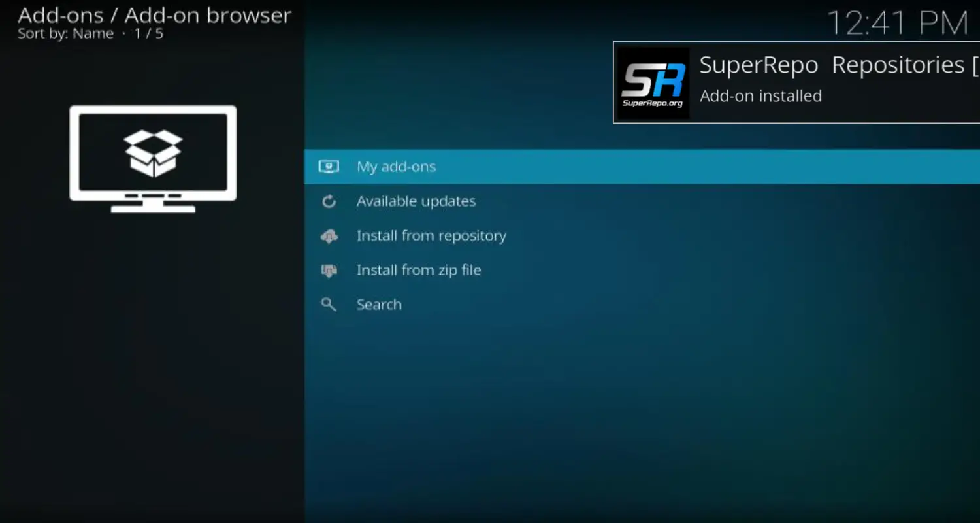This screenshot has width=980, height=523.
Task: Click the My add-ons monitor icon
Action: click(329, 167)
